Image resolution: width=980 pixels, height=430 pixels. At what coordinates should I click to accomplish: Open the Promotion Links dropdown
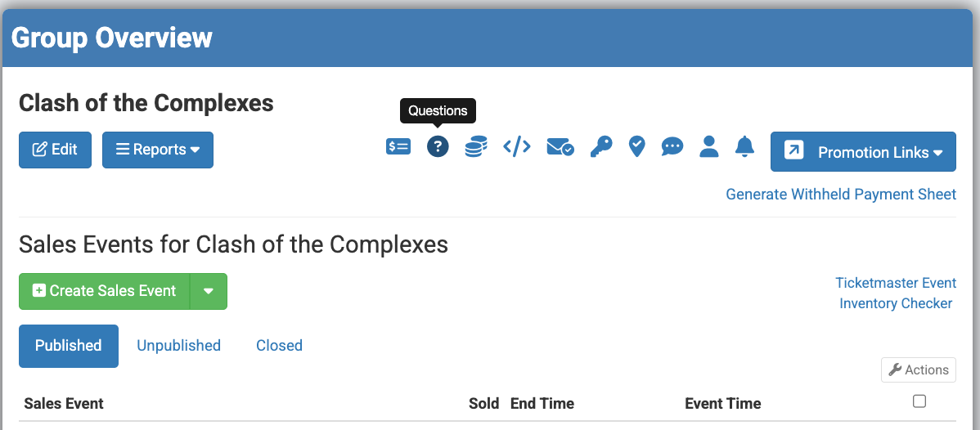(863, 152)
